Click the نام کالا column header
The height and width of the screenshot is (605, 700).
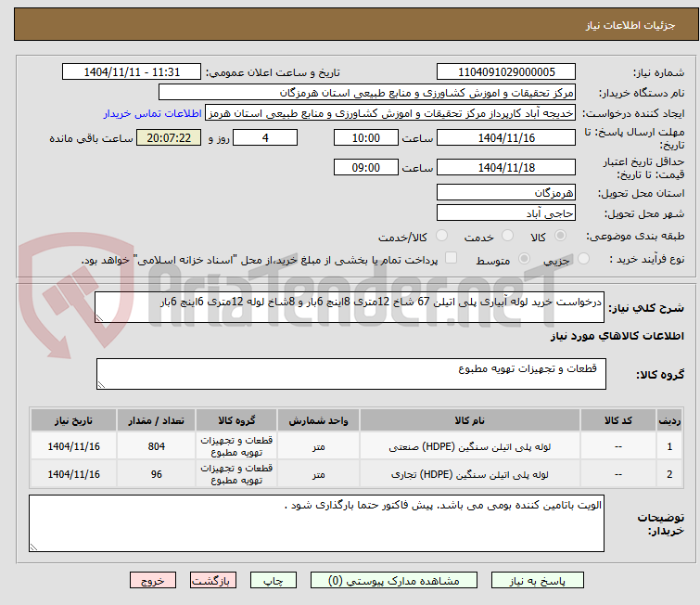[x=470, y=420]
